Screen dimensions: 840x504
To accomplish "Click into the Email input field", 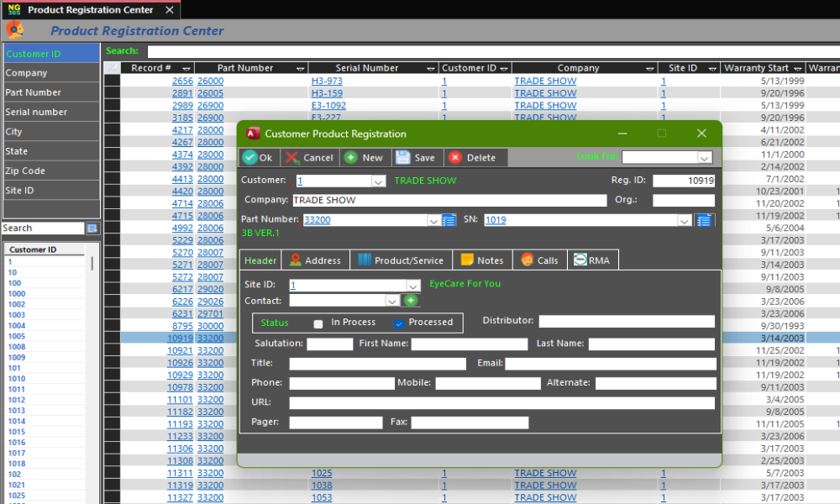I will pos(610,364).
